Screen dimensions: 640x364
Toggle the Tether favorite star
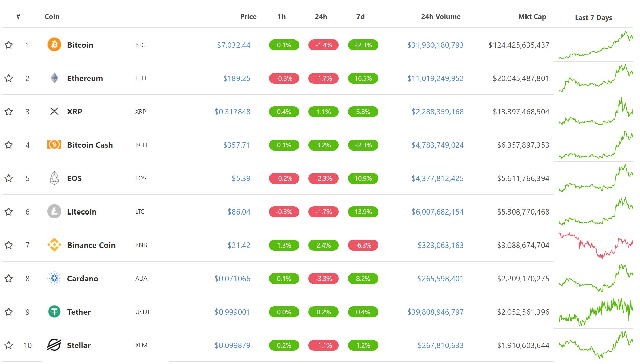9,312
